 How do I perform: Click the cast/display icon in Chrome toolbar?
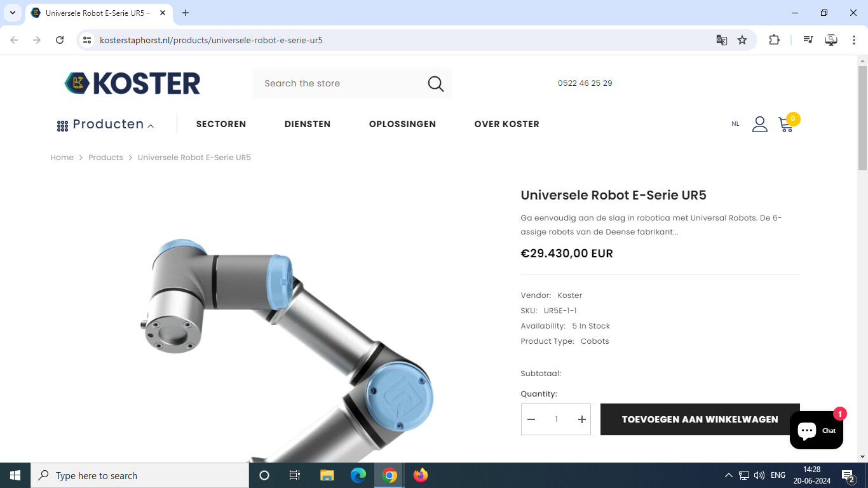831,40
